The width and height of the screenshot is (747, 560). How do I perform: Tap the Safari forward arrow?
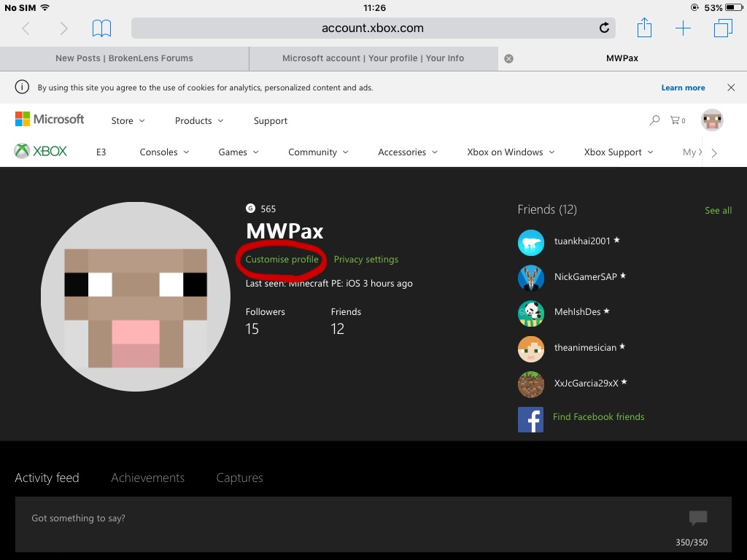tap(64, 28)
